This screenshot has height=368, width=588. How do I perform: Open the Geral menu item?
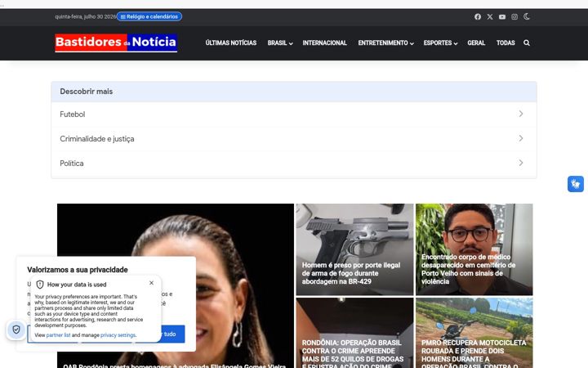(476, 43)
